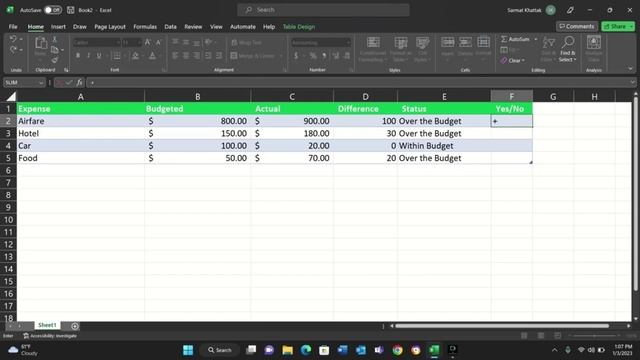Click the green Share button
640x360 pixels.
(x=618, y=26)
